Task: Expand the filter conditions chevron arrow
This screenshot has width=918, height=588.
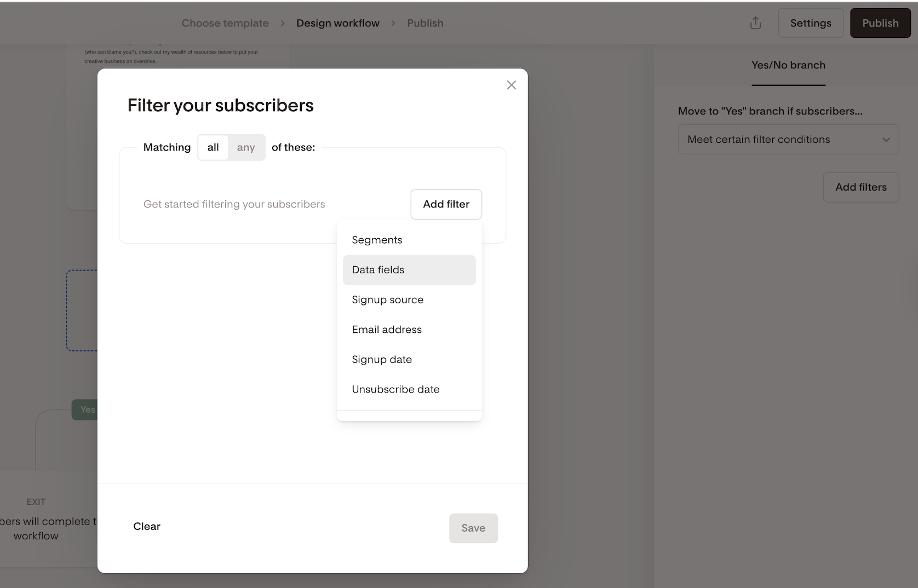Action: [886, 140]
